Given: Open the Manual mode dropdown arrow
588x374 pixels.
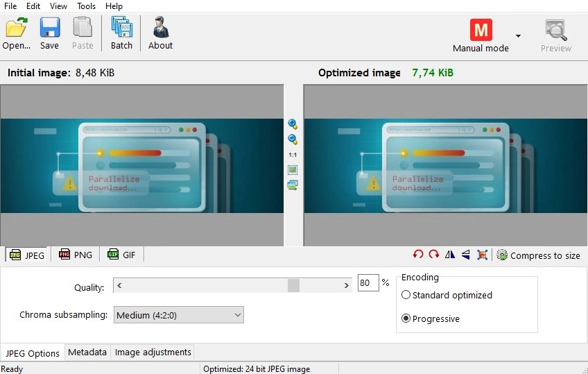Looking at the screenshot, I should (518, 36).
